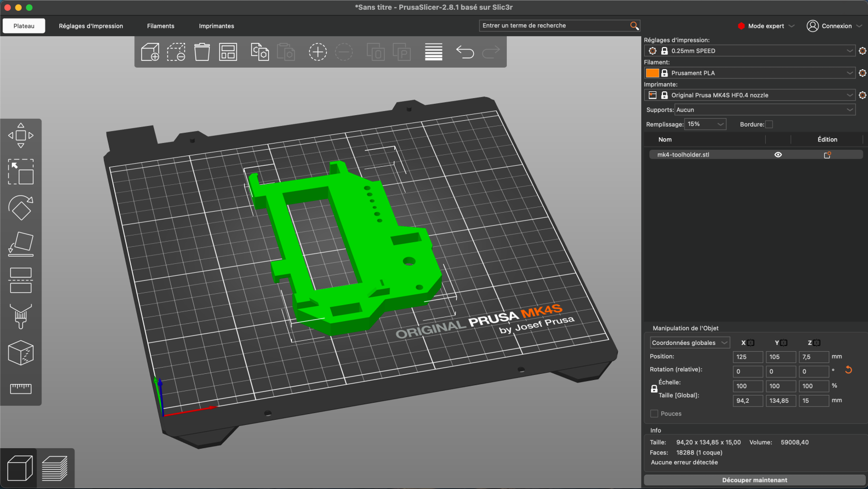The height and width of the screenshot is (489, 868).
Task: Open the Réglages d'Impression tab
Action: [x=91, y=26]
